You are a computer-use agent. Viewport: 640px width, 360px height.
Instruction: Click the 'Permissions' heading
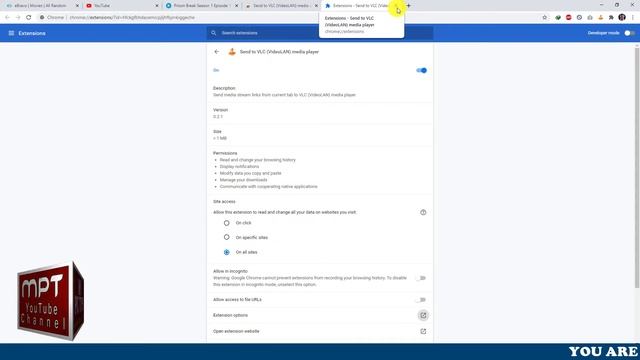pos(225,153)
